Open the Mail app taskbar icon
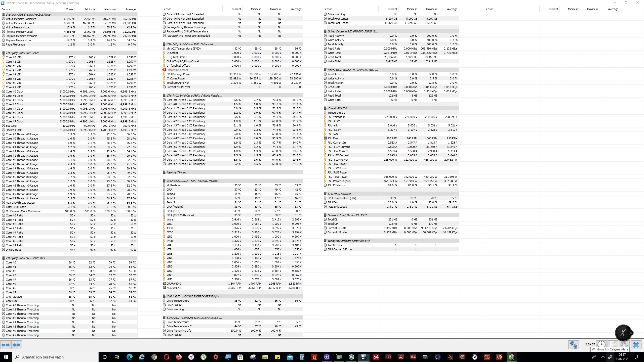Viewport: 644px width, 362px height. coord(290,357)
